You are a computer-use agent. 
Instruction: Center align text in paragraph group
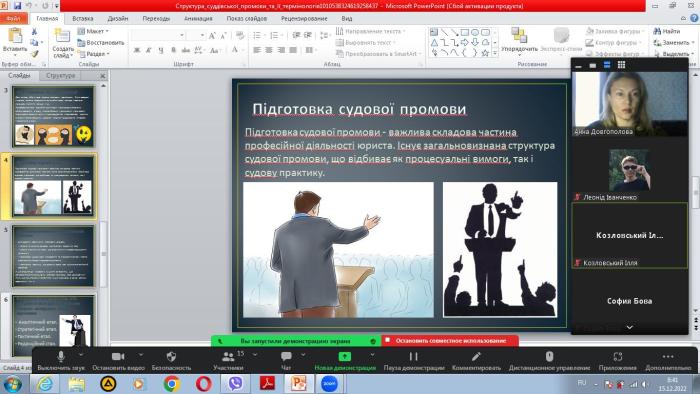(x=269, y=50)
